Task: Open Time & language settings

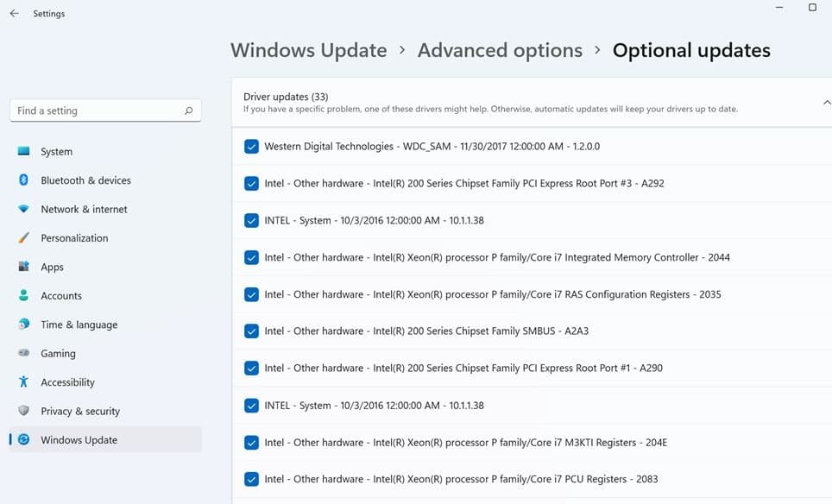Action: (79, 324)
